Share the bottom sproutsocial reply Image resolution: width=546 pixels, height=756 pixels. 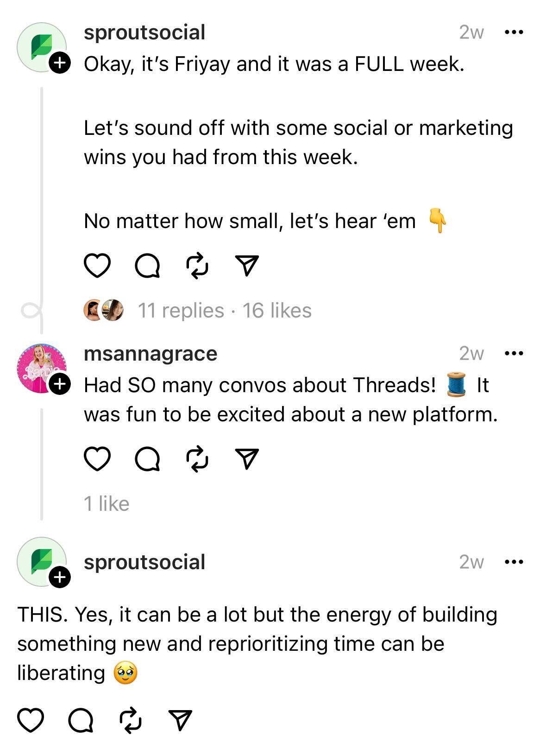(180, 721)
